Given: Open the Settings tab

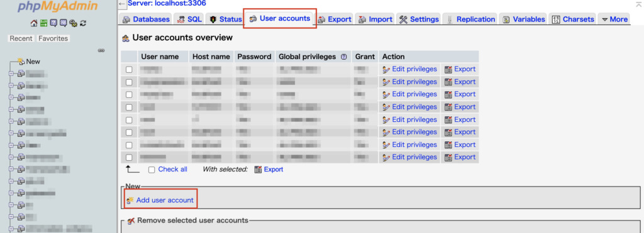Looking at the screenshot, I should click(x=419, y=19).
